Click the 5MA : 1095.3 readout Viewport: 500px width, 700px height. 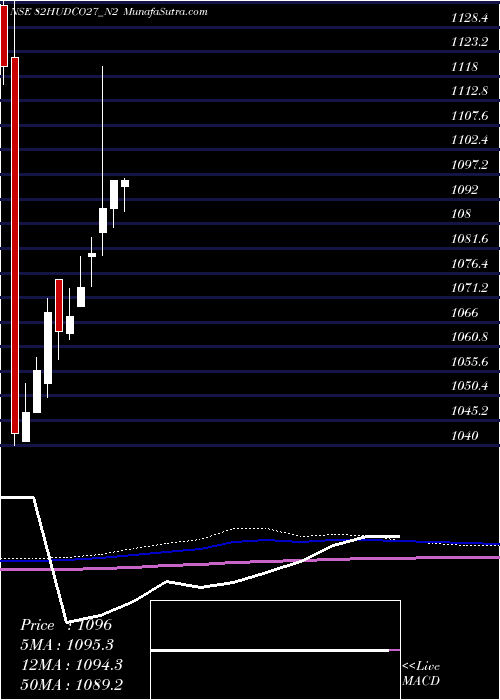coord(67,645)
